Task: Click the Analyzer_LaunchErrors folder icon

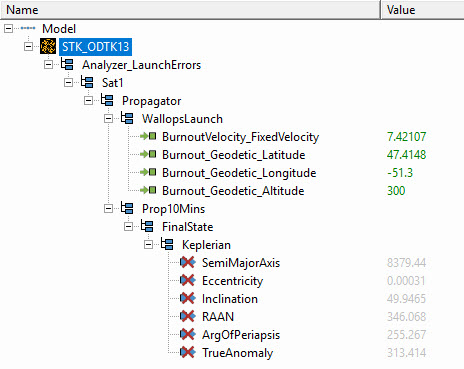Action: [67, 64]
